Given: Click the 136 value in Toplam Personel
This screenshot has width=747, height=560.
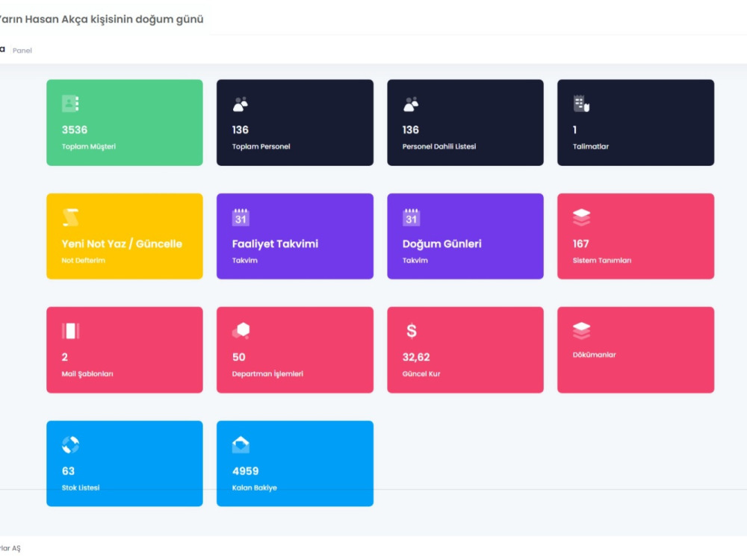Looking at the screenshot, I should pos(241,129).
